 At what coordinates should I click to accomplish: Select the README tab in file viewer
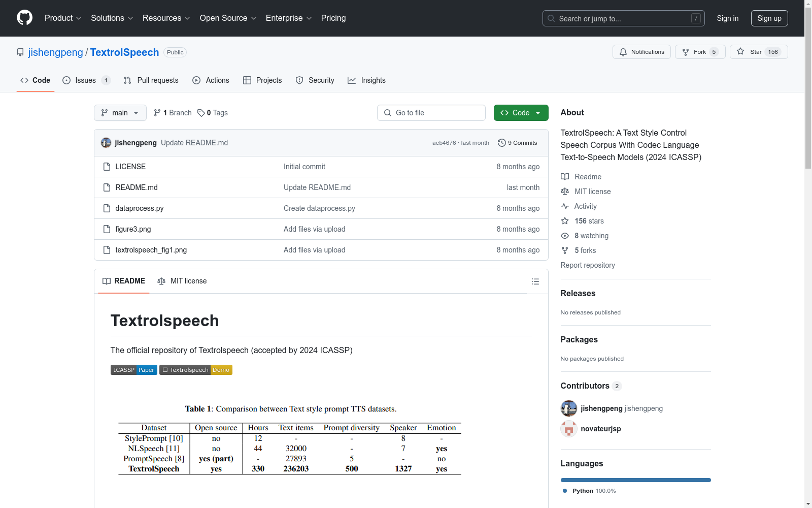pyautogui.click(x=124, y=281)
